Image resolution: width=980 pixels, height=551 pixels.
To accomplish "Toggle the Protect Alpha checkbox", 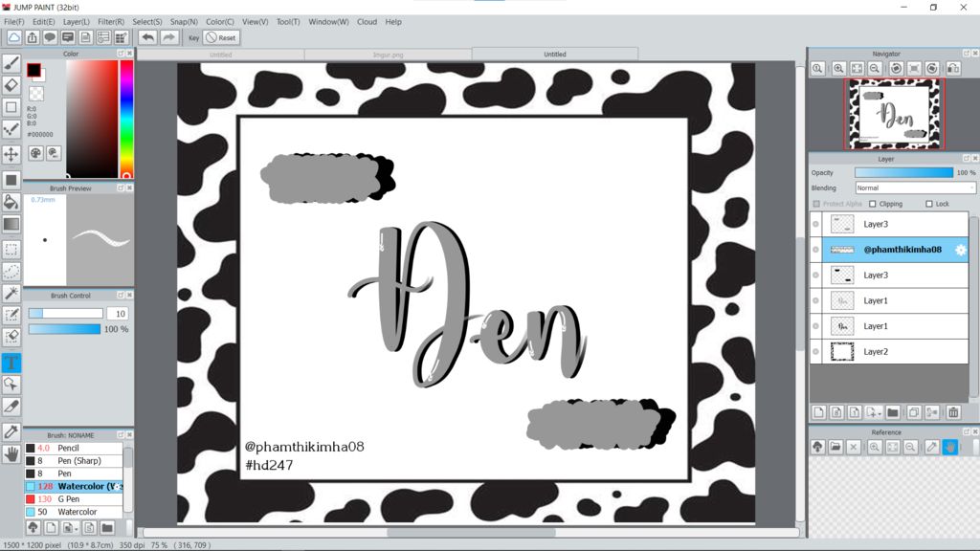I will [816, 204].
